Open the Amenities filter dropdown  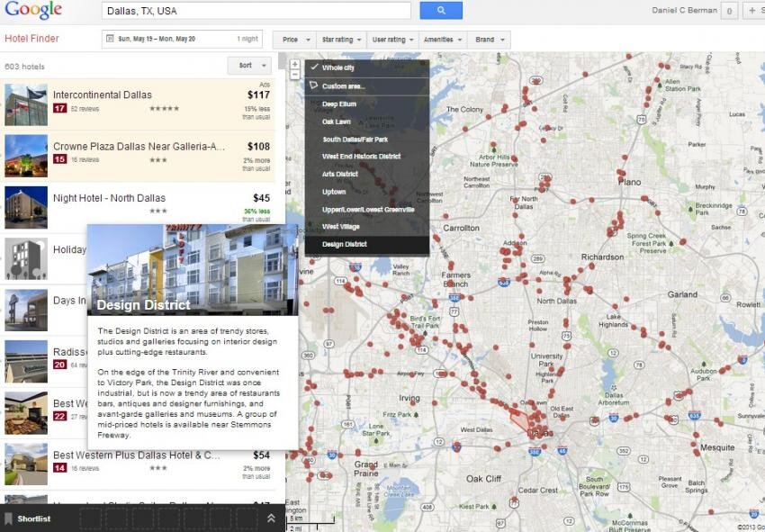(443, 40)
